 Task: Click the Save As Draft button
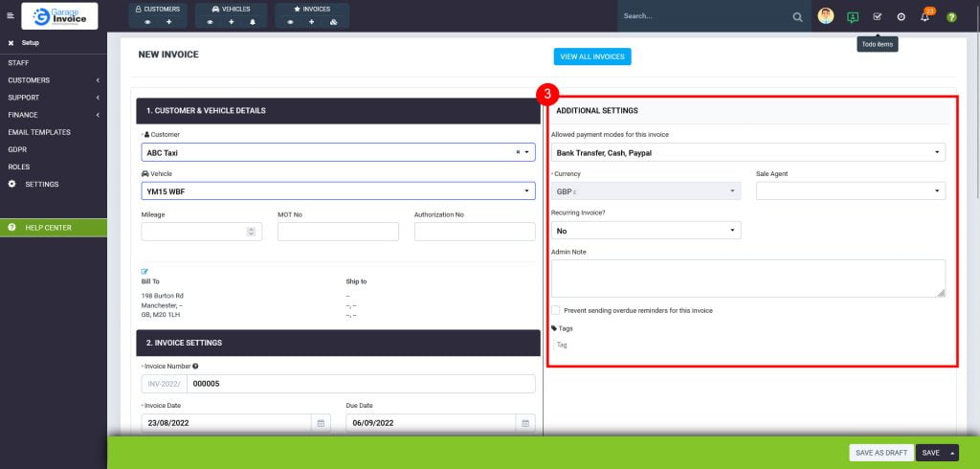(881, 453)
